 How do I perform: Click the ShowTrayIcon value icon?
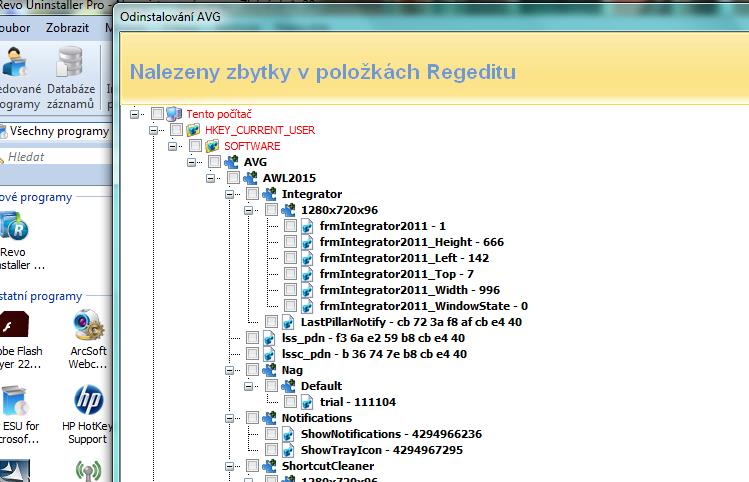coord(288,450)
